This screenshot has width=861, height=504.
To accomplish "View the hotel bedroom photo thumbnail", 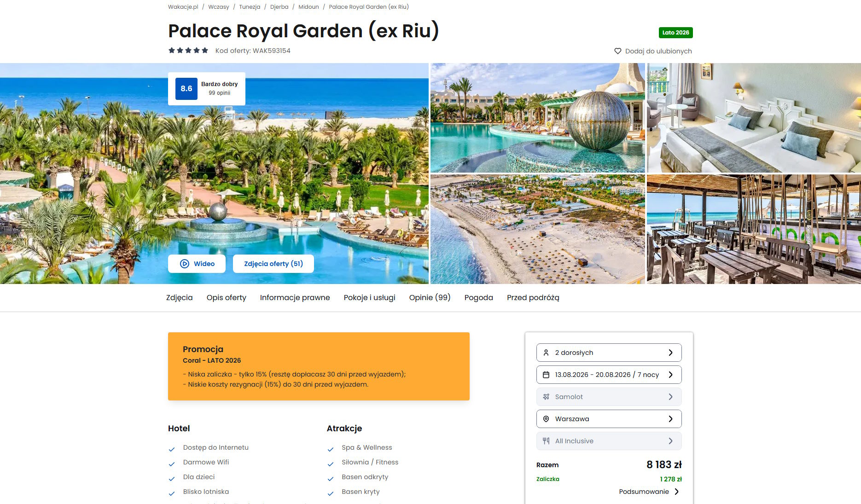I will 754,118.
